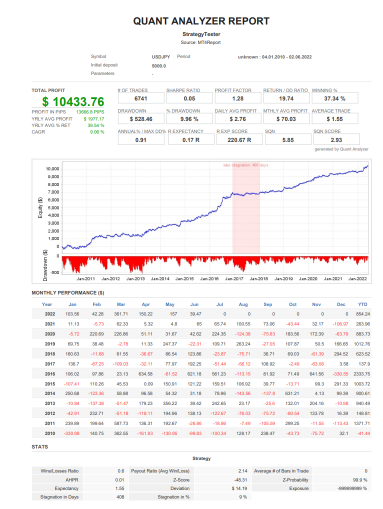The height and width of the screenshot is (509, 383).
Task: Click the Jan column header
Action: 73,304
